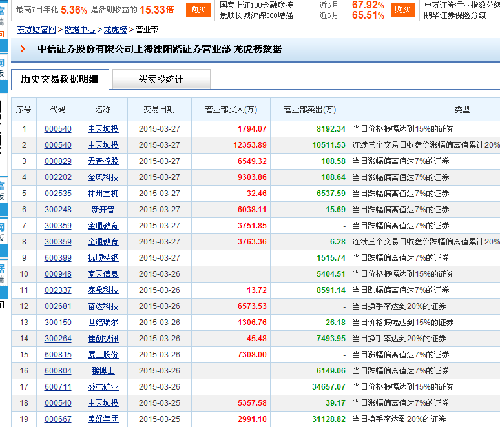The height and width of the screenshot is (427, 500).
Task: Click sell amount 100.64 in row 4
Action: tap(333, 177)
